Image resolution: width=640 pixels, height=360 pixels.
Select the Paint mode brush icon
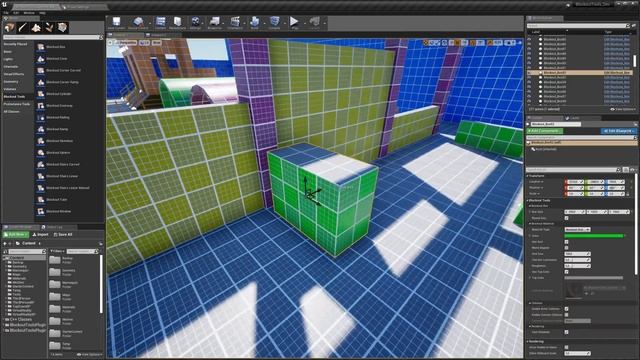pyautogui.click(x=23, y=27)
